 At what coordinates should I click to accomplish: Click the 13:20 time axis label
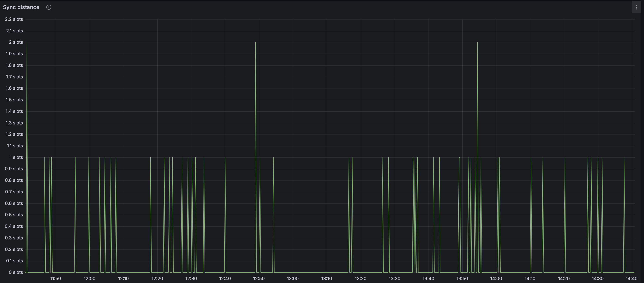[x=361, y=278]
